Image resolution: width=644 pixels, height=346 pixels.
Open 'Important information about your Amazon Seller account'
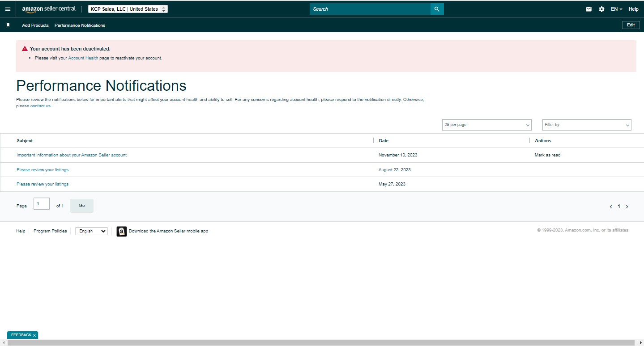tap(72, 155)
